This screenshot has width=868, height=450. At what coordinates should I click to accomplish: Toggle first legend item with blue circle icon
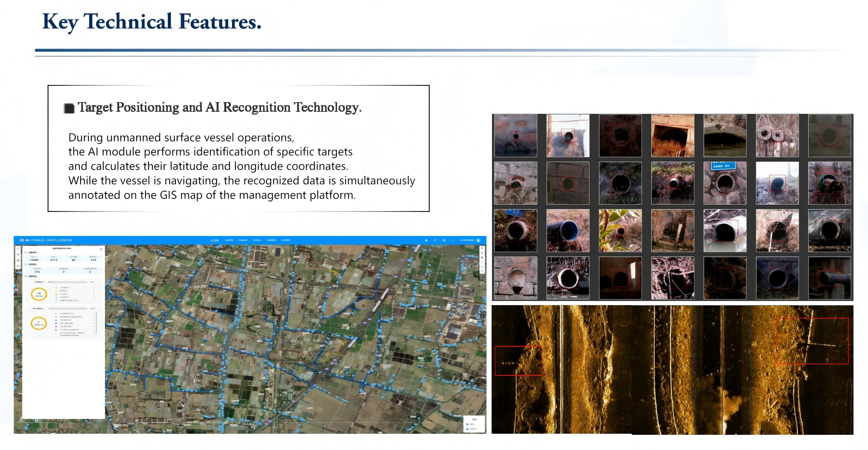(468, 424)
